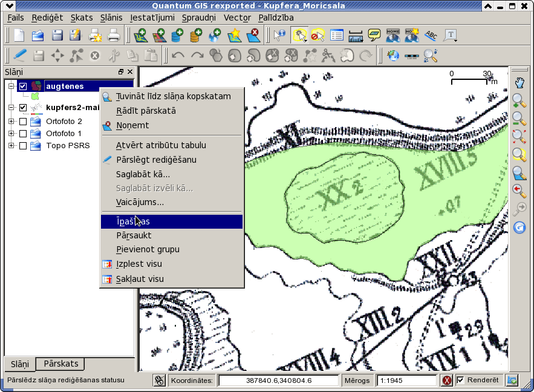Click the green augtenes symbol swatch
This screenshot has width=534, height=392.
pos(34,96)
